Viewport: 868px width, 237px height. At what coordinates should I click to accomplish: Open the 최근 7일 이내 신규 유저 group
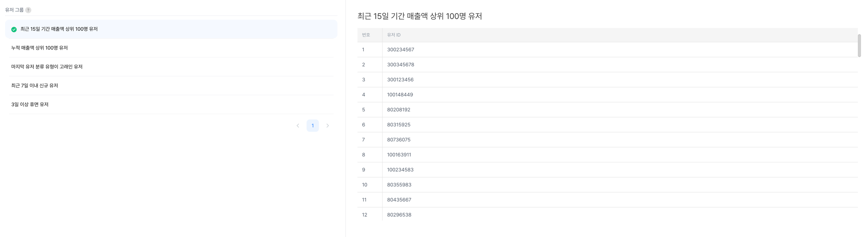click(x=34, y=86)
